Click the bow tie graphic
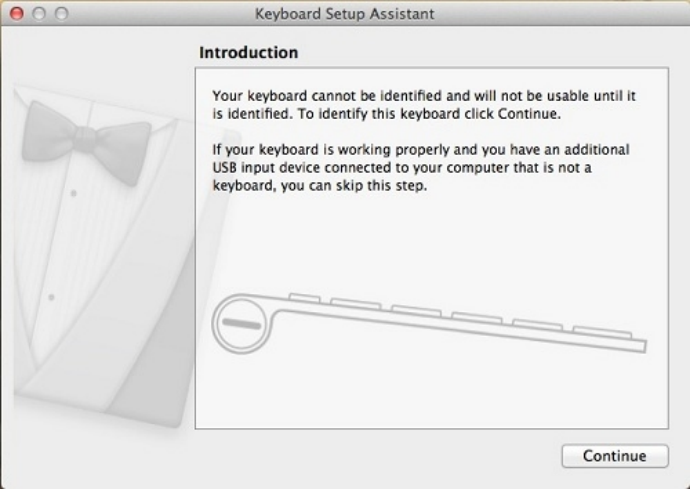 [86, 141]
